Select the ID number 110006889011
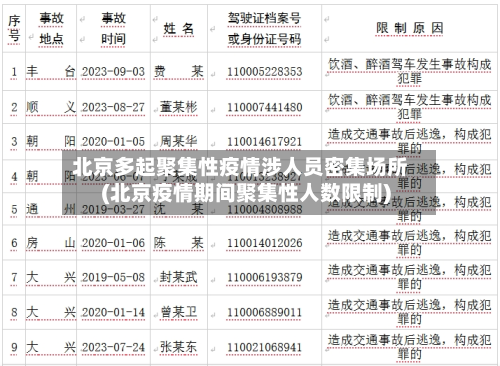Viewport: 500px width, 366px height. (x=265, y=313)
